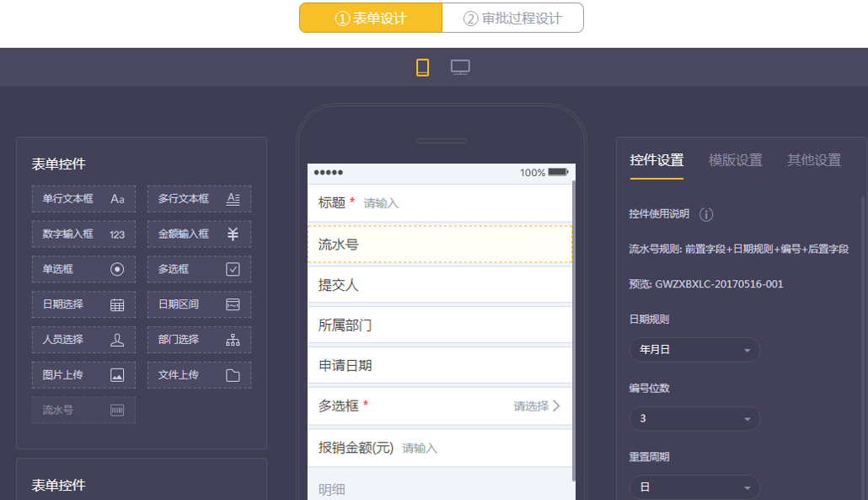
Task: Select the 提交人 row in preview
Action: coord(440,285)
